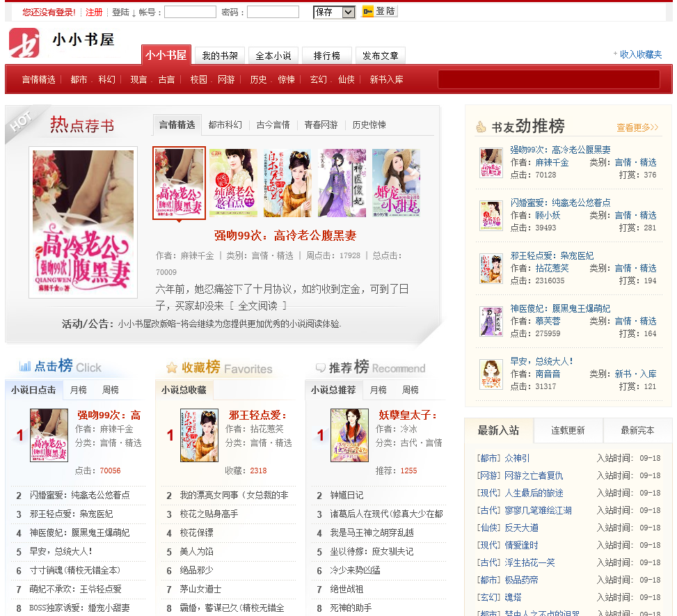Open the 发布文章 tab
The image size is (677, 616).
[381, 56]
